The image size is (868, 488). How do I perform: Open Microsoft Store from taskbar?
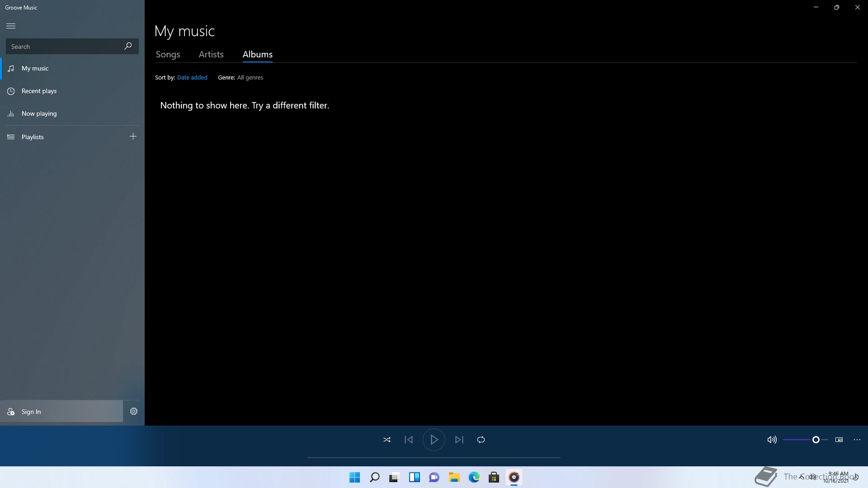(x=494, y=477)
